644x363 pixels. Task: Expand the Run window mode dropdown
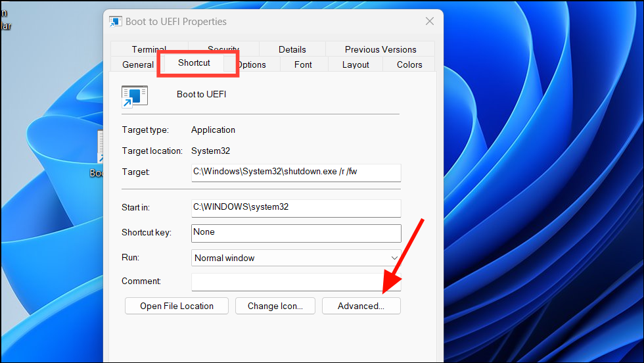[296, 258]
